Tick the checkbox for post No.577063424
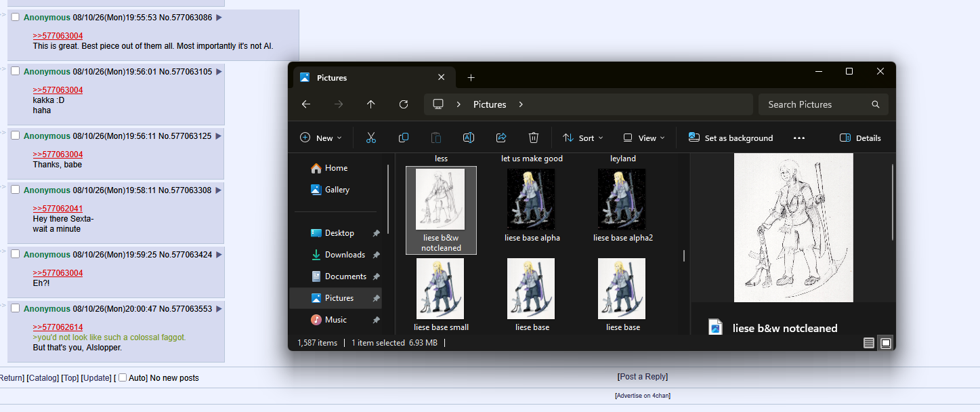The height and width of the screenshot is (412, 980). [16, 254]
